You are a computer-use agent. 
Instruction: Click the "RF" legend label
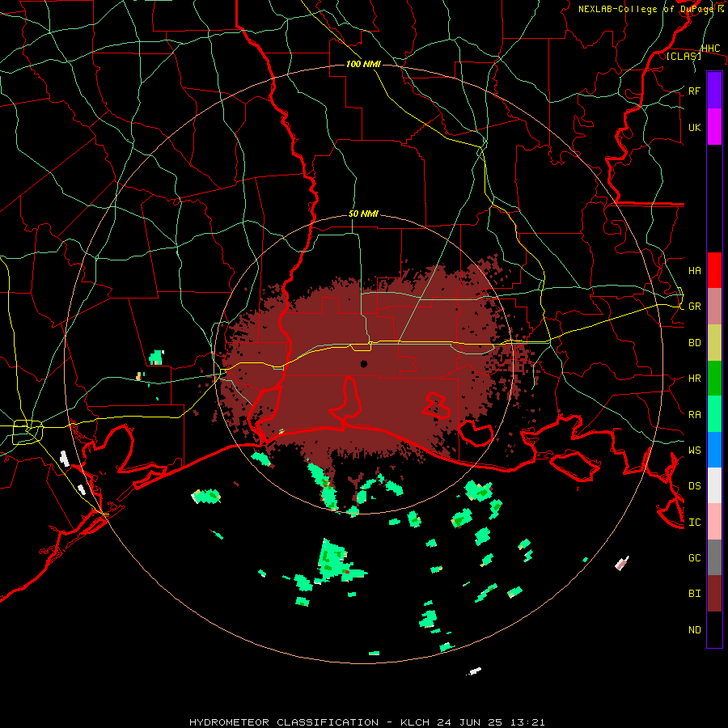coord(694,91)
